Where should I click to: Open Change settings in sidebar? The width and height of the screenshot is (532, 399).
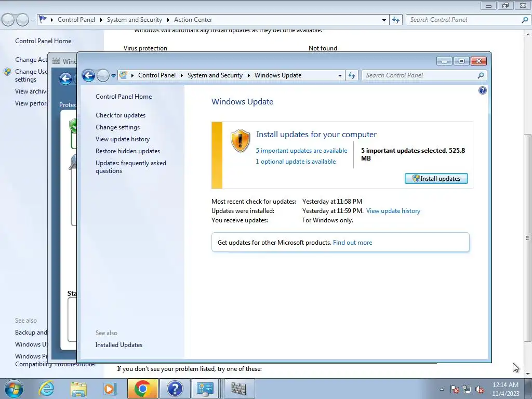(118, 127)
